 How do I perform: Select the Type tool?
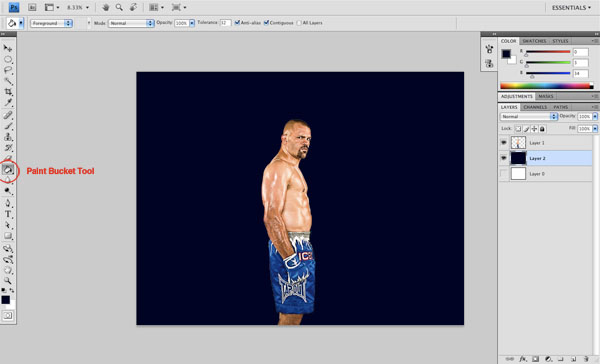click(x=8, y=214)
